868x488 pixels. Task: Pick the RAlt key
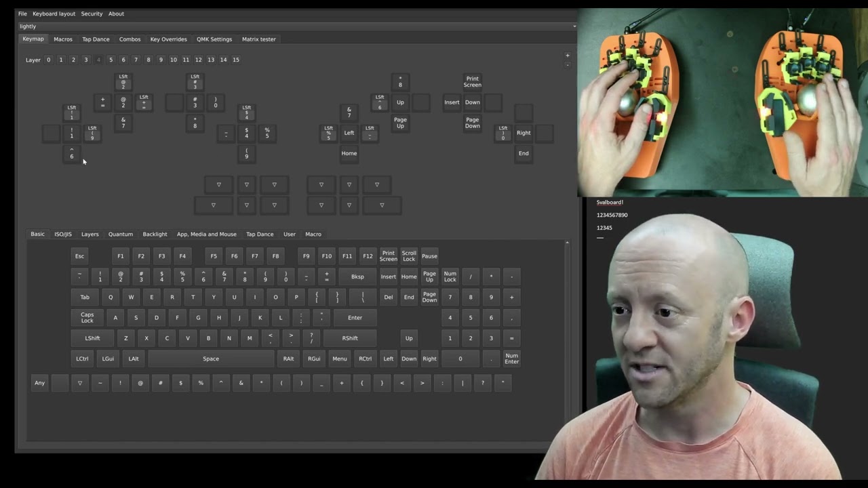(x=289, y=359)
